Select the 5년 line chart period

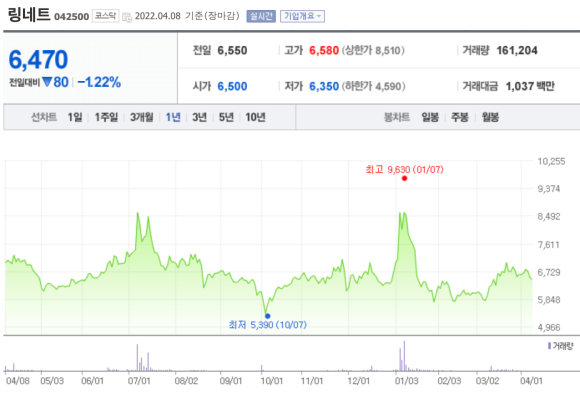pos(226,117)
